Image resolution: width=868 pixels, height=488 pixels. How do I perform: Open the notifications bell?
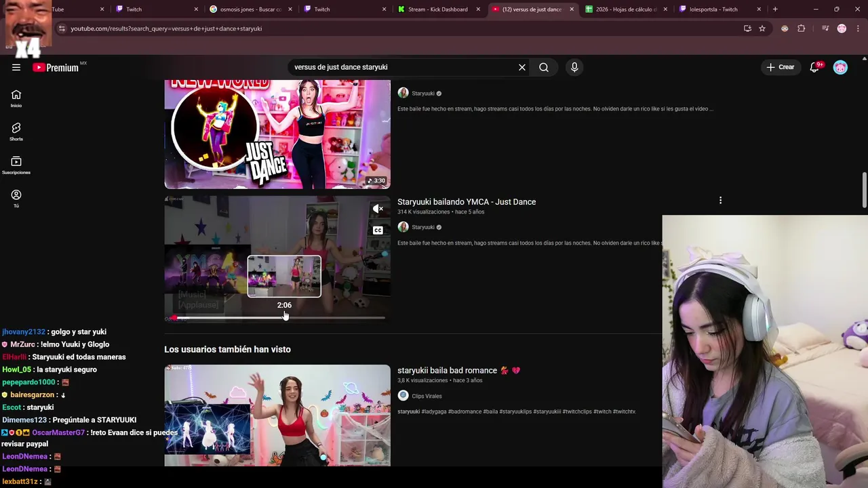click(815, 67)
